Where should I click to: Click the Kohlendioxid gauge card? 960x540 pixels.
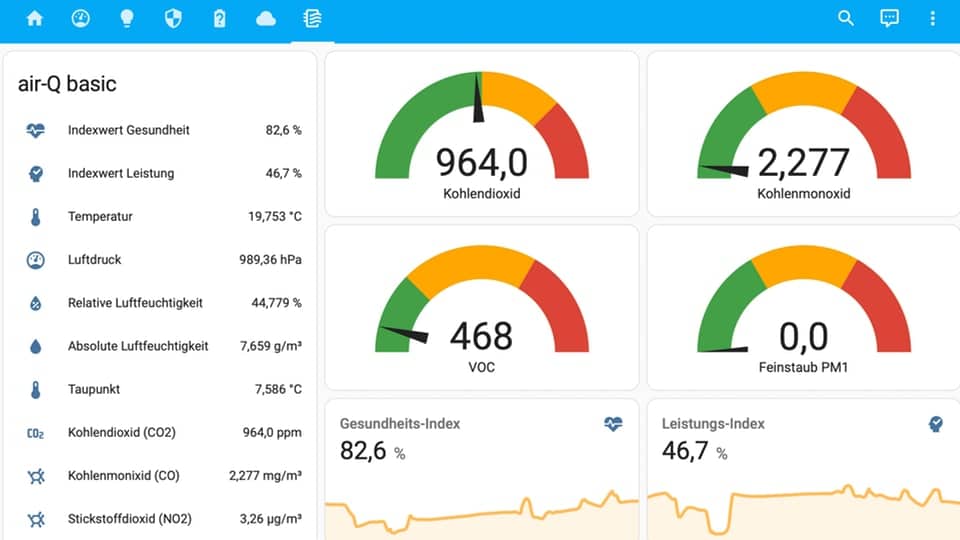point(481,134)
